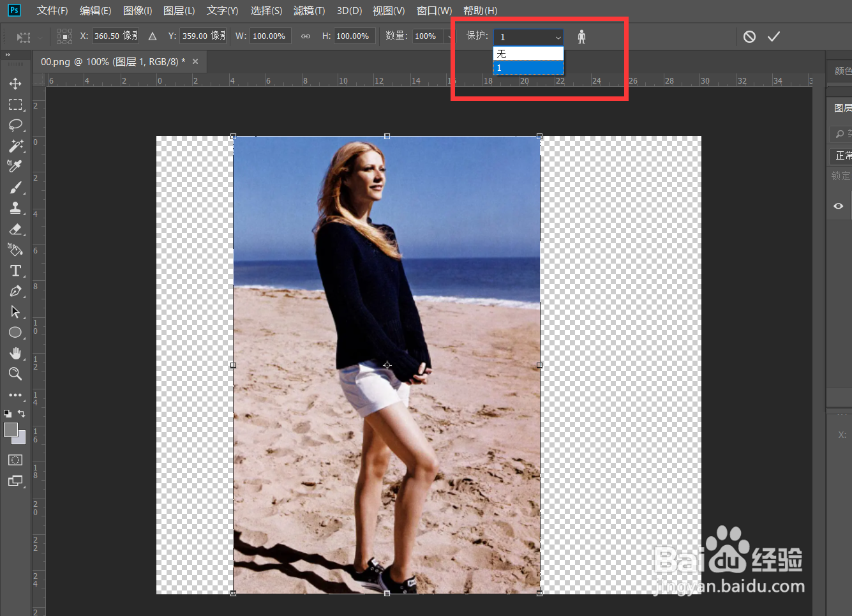Open the Protect dropdown showing 1
Screen dimensions: 852x616
(x=528, y=37)
